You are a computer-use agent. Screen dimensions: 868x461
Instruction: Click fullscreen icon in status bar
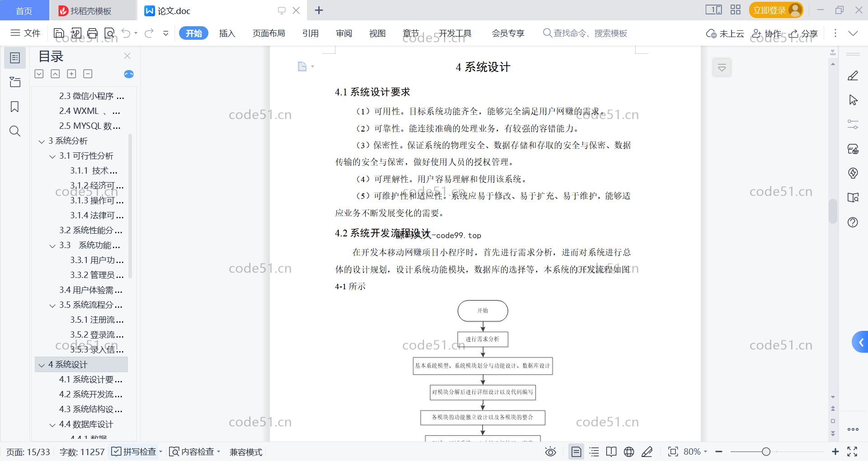pos(852,452)
